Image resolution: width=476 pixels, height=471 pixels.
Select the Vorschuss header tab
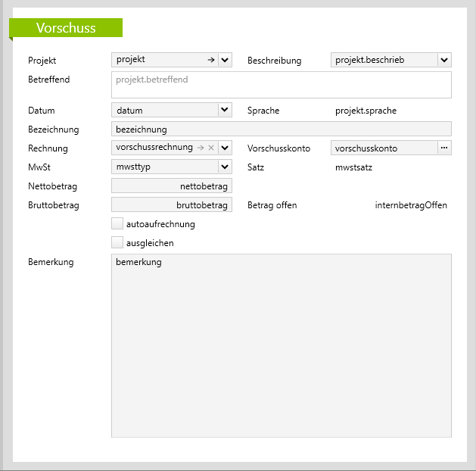point(67,28)
